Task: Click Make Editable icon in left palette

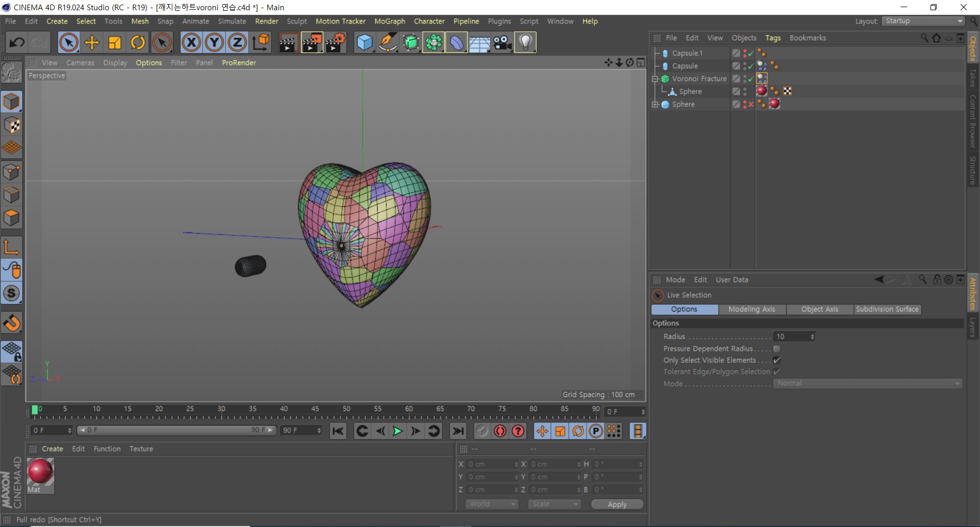Action: tap(11, 73)
